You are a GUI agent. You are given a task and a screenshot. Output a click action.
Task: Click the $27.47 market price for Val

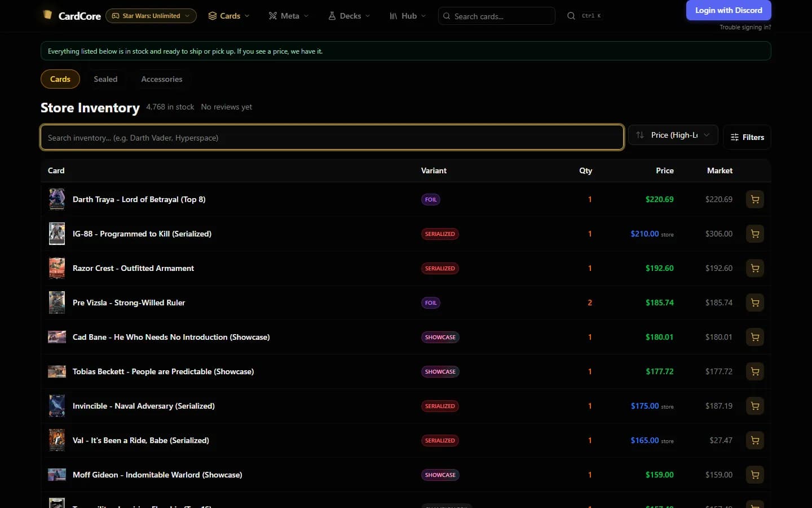(x=721, y=440)
